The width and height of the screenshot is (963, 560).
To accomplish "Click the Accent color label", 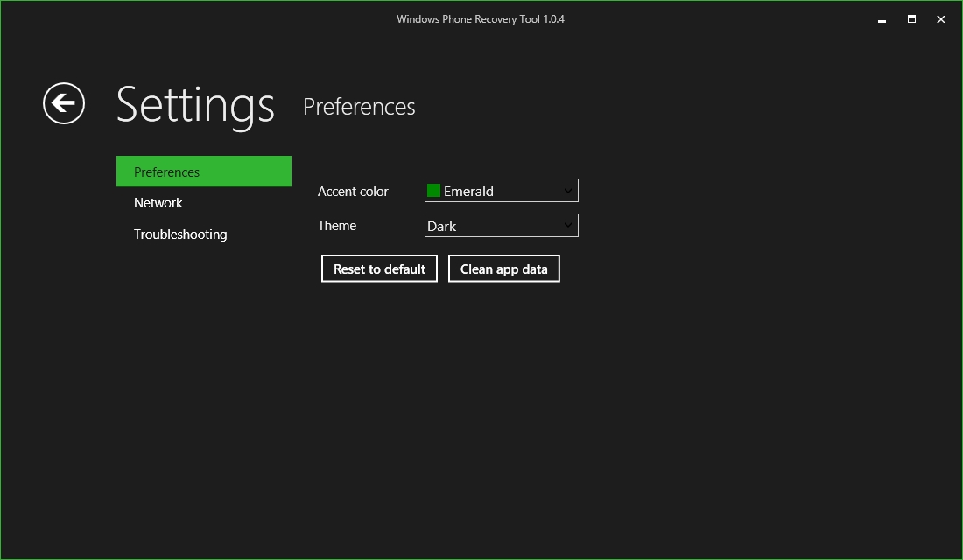I will pyautogui.click(x=353, y=192).
